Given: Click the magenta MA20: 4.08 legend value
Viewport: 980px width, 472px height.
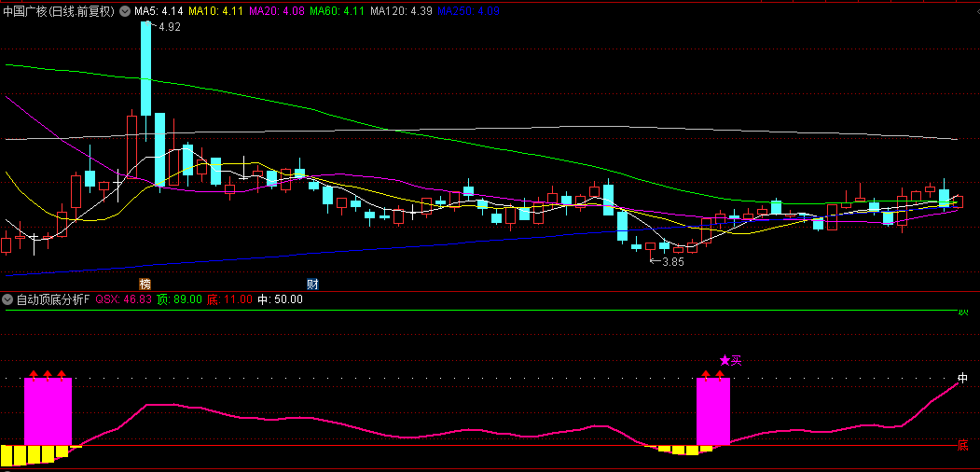Looking at the screenshot, I should click(x=276, y=10).
